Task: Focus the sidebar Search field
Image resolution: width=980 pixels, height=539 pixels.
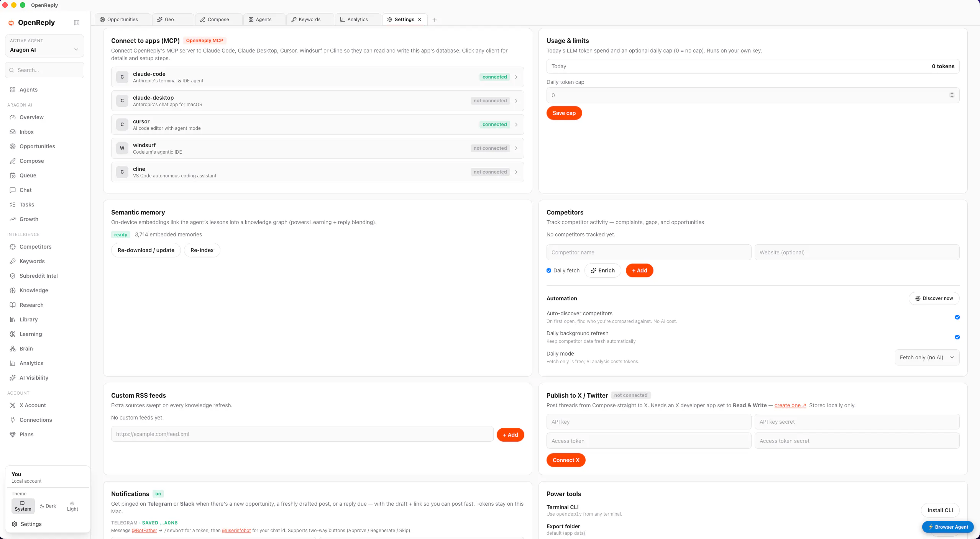Action: pos(44,70)
